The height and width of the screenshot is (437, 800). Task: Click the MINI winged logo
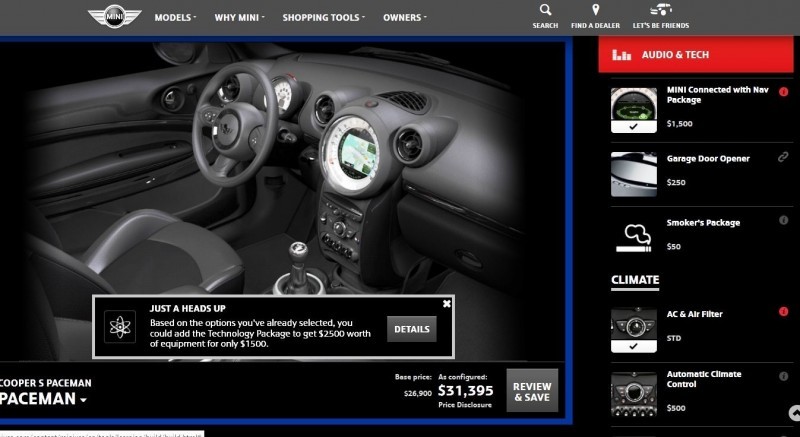coord(114,16)
